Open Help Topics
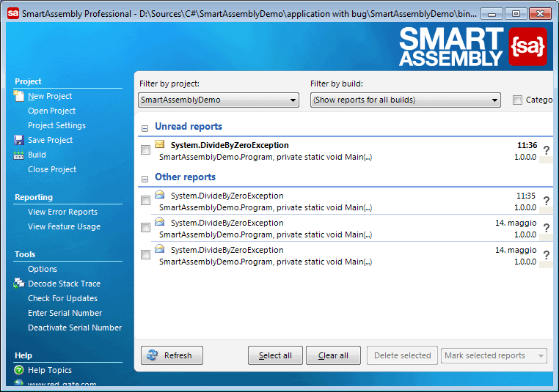Screen dimensions: 559x392 pyautogui.click(x=50, y=370)
